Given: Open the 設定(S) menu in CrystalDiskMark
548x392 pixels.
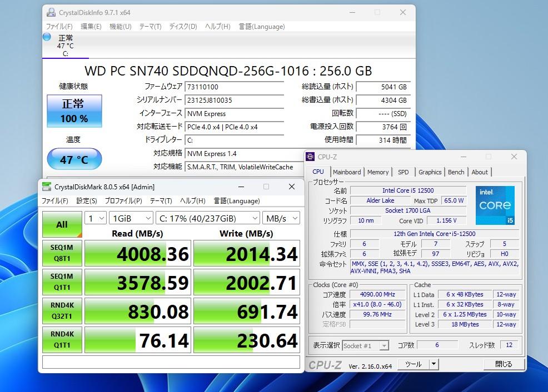Looking at the screenshot, I should pyautogui.click(x=86, y=200).
